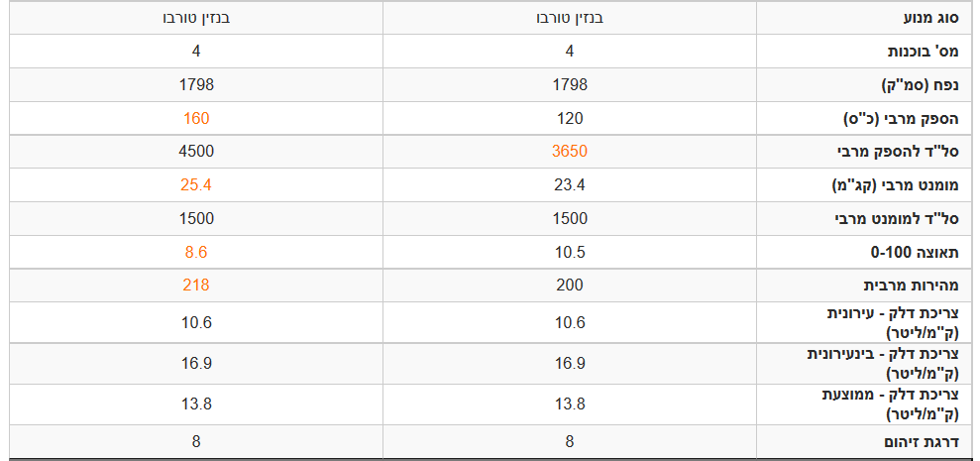Image resolution: width=980 pixels, height=461 pixels.
Task: Click the נפח (סמ"ק) row label
Action: click(x=922, y=85)
